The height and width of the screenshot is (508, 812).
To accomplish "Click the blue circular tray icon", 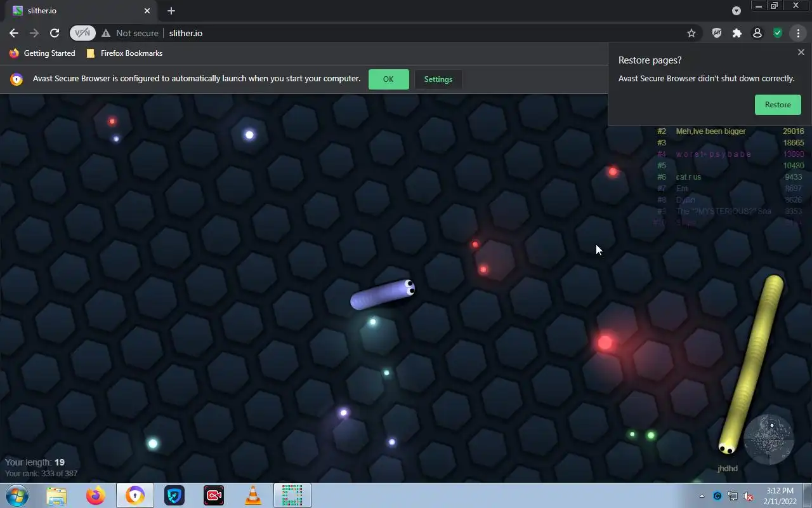I will (717, 496).
